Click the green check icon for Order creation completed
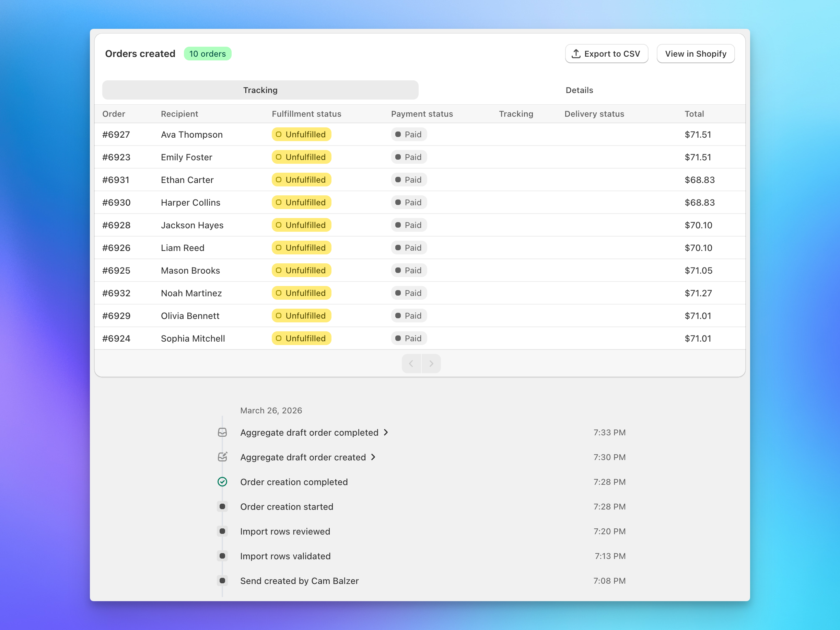 [x=222, y=482]
